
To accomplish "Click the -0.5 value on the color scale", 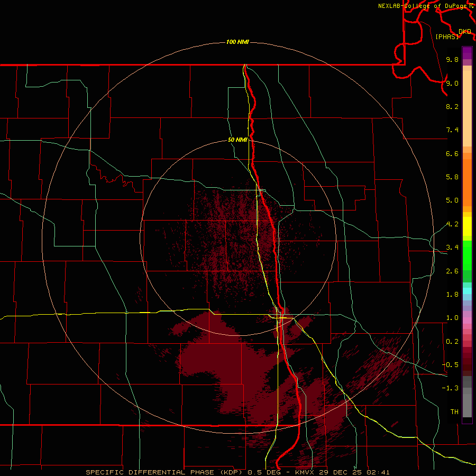I will tap(450, 365).
